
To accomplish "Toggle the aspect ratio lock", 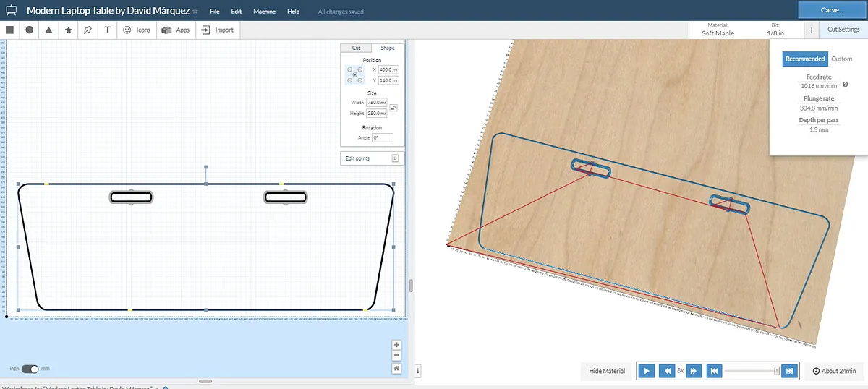I will (393, 108).
